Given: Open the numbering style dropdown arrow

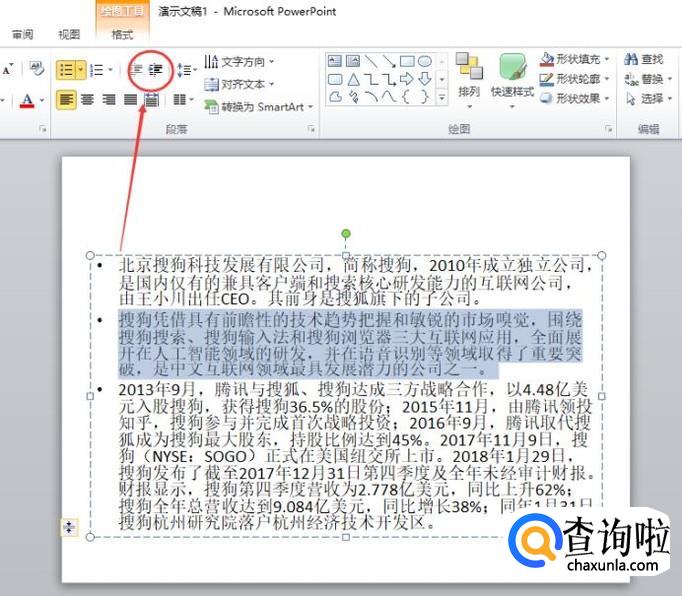Looking at the screenshot, I should (110, 70).
